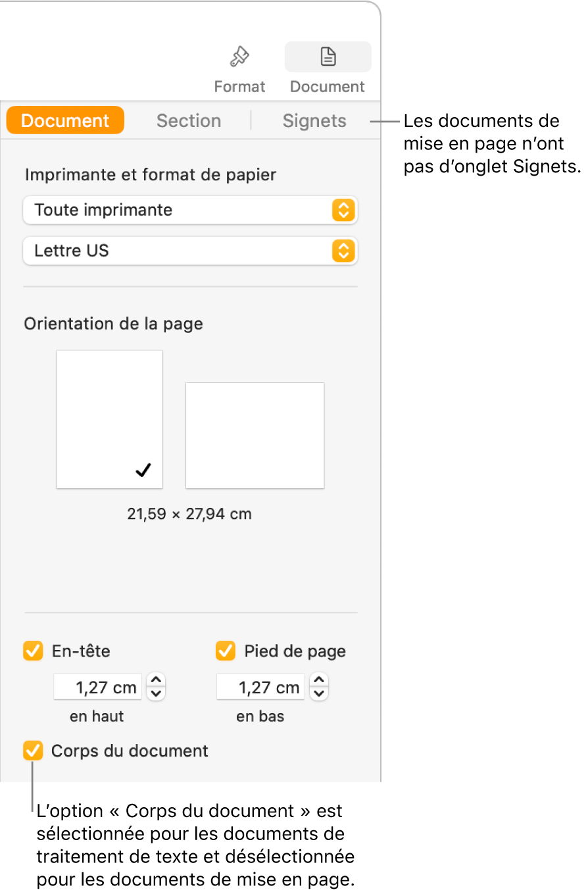This screenshot has width=588, height=896.
Task: Click the header margin 1,27 cm field
Action: (98, 687)
